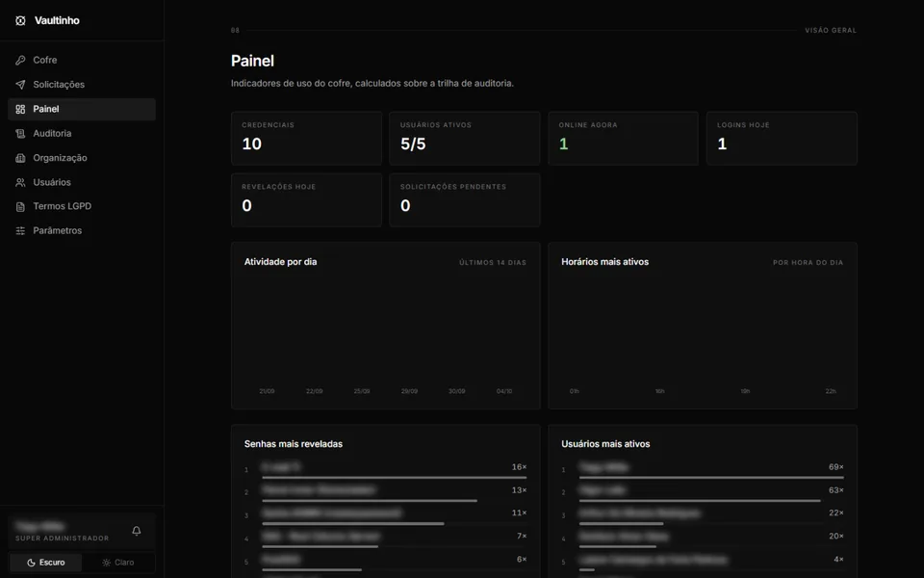Click the indicators description subtitle
924x578 pixels.
(372, 83)
